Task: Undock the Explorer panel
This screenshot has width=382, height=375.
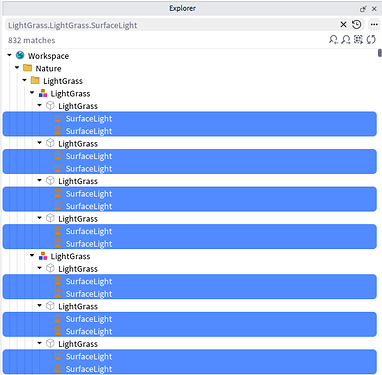Action: pyautogui.click(x=363, y=9)
